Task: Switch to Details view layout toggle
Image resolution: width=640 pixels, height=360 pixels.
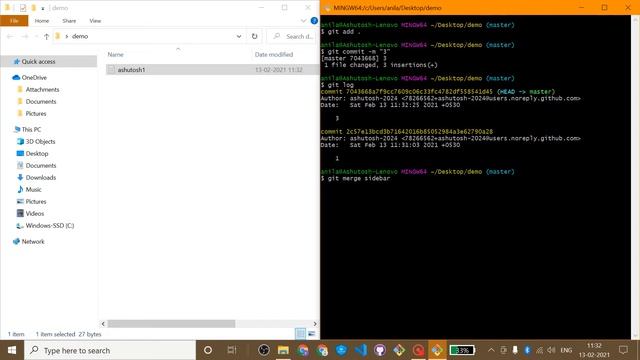Action: coord(300,334)
